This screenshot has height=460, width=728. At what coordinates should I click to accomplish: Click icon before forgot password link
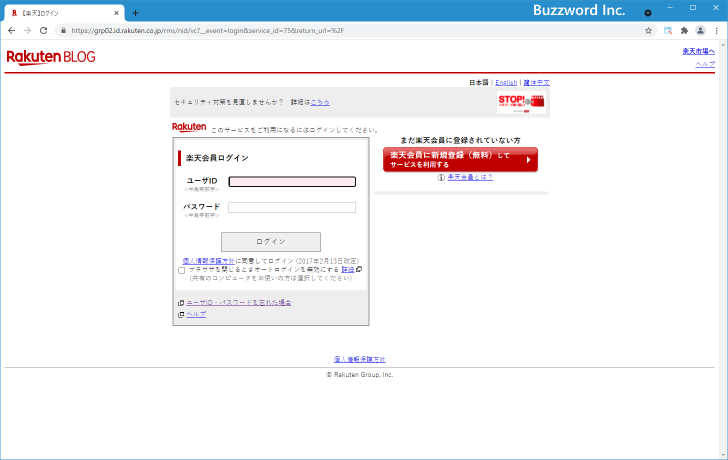(181, 303)
